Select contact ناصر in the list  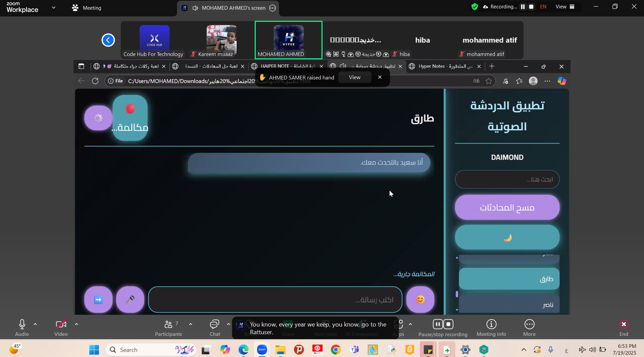[x=509, y=304]
